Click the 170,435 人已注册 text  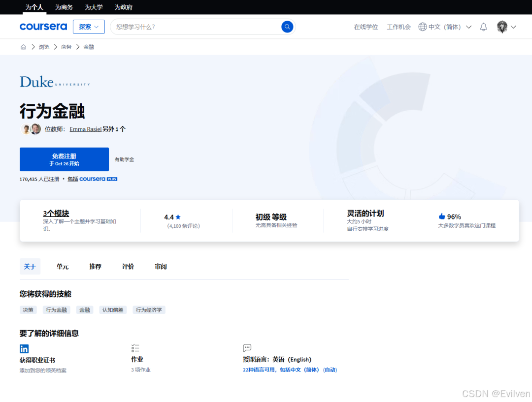coord(39,179)
